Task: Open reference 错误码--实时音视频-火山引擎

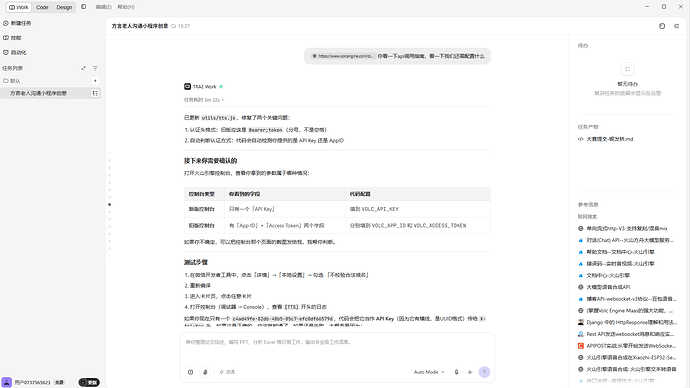Action: pos(616,264)
